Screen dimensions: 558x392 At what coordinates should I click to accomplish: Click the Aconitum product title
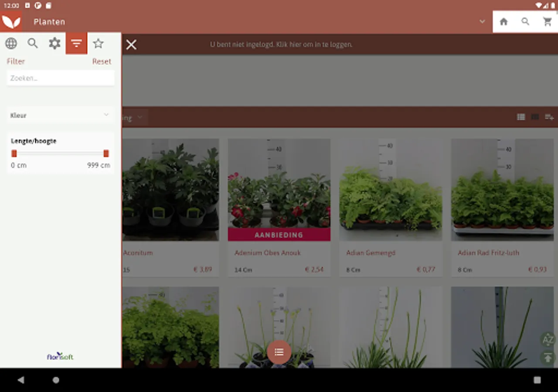[138, 253]
